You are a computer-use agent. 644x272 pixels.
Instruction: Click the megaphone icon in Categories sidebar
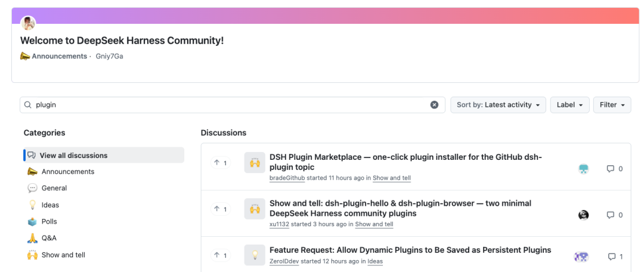click(x=32, y=171)
